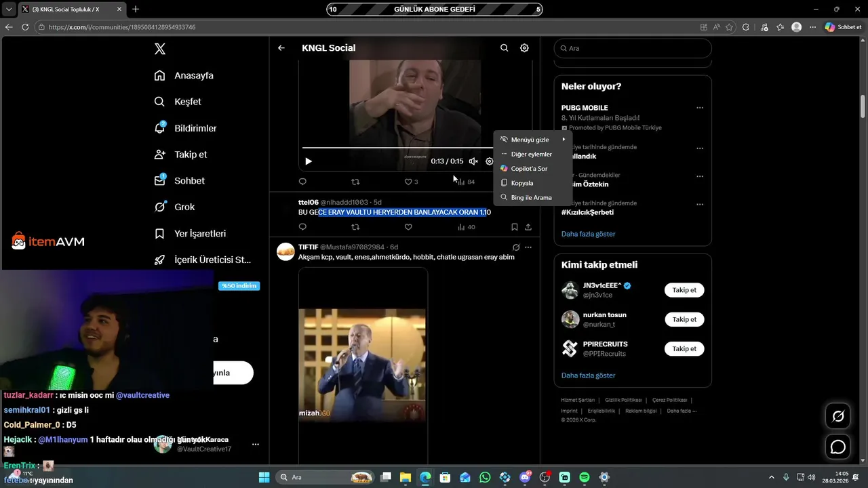View analytics of post with 84 views
The image size is (868, 488).
[x=466, y=182]
